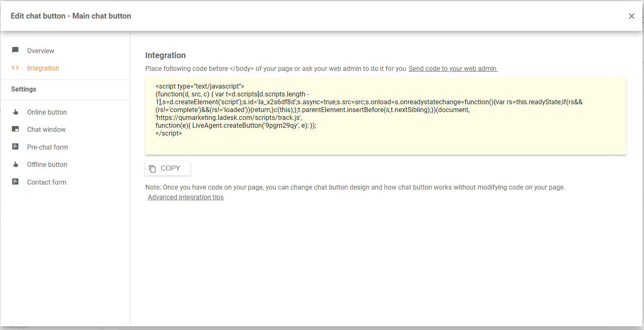Open Pre-chat form settings
Image resolution: width=644 pixels, height=330 pixels.
click(x=47, y=147)
